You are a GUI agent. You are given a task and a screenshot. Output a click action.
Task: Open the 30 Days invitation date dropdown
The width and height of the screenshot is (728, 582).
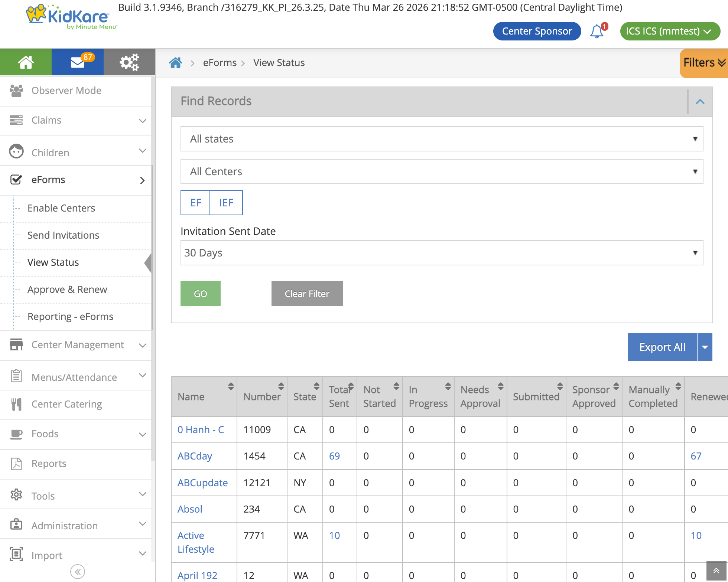point(441,253)
